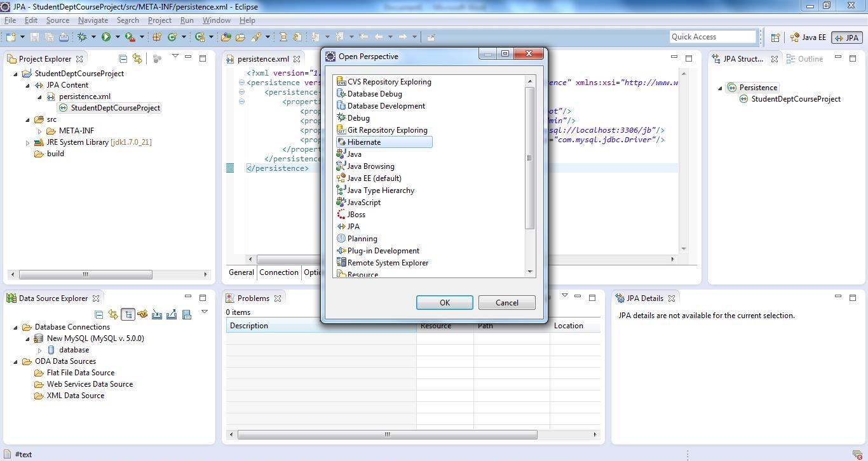The height and width of the screenshot is (461, 868).
Task: Expand the META-INF folder node
Action: (x=39, y=131)
